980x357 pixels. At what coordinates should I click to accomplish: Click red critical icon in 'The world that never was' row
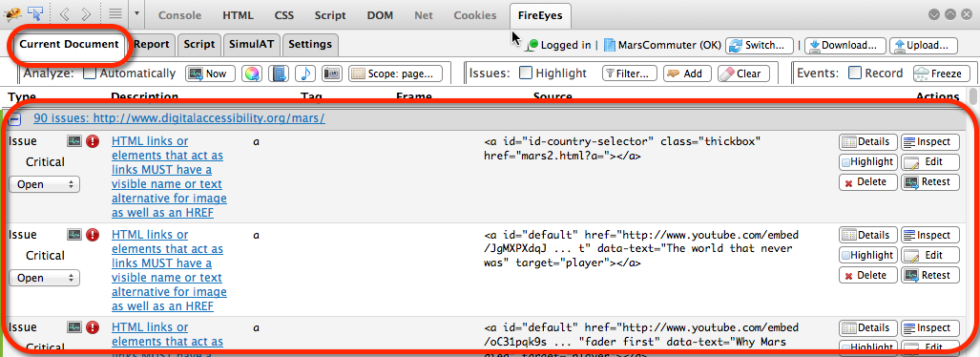point(93,235)
